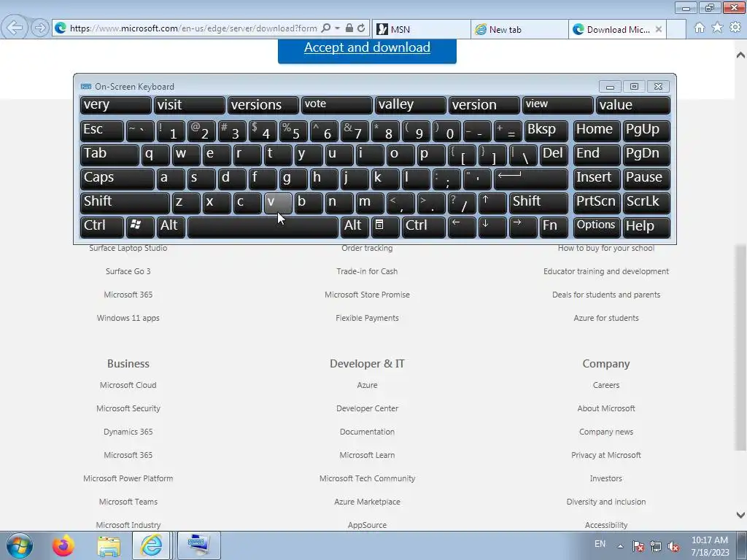Tap the left arrow key on keyboard
Image resolution: width=747 pixels, height=560 pixels.
462,226
